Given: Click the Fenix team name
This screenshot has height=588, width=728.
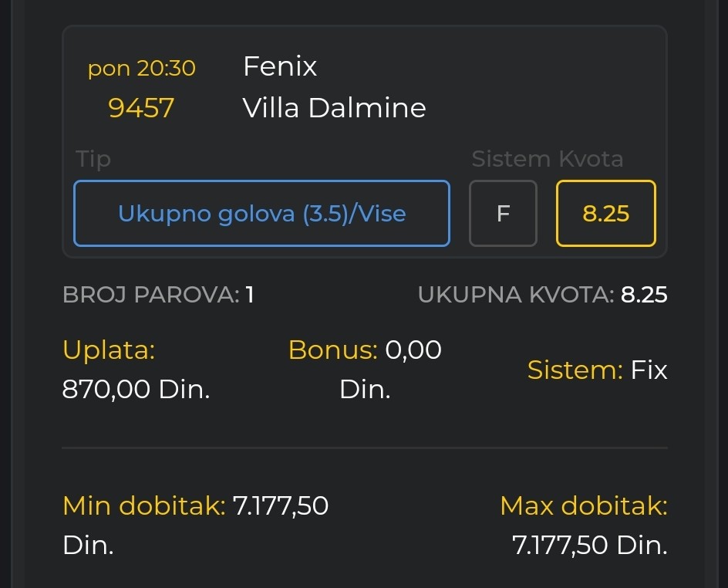Looking at the screenshot, I should click(280, 66).
